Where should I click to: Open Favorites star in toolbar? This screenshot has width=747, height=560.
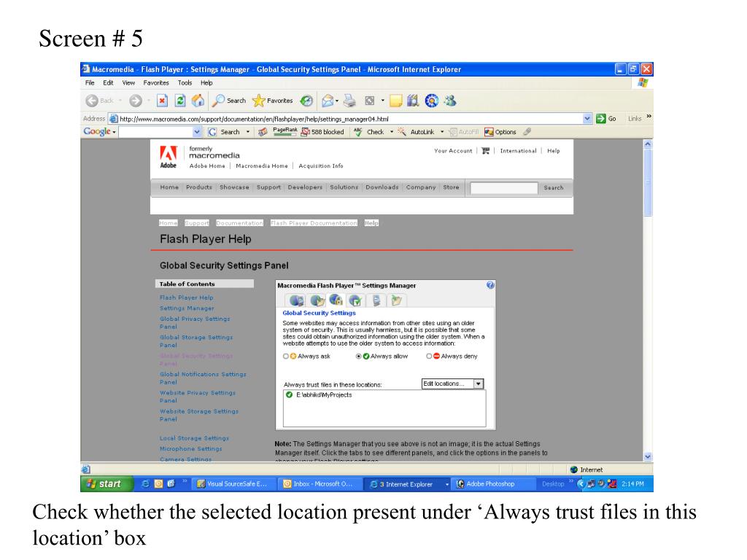273,101
